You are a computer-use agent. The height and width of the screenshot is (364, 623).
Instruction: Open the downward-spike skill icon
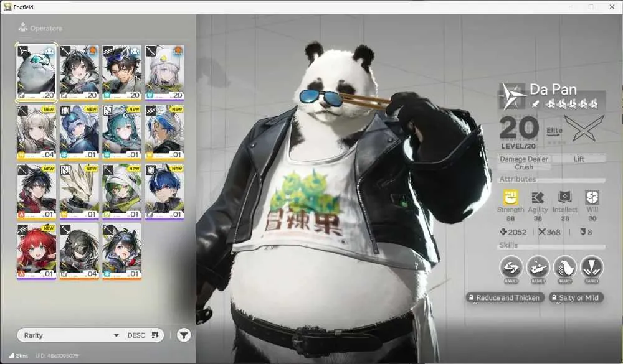point(592,268)
